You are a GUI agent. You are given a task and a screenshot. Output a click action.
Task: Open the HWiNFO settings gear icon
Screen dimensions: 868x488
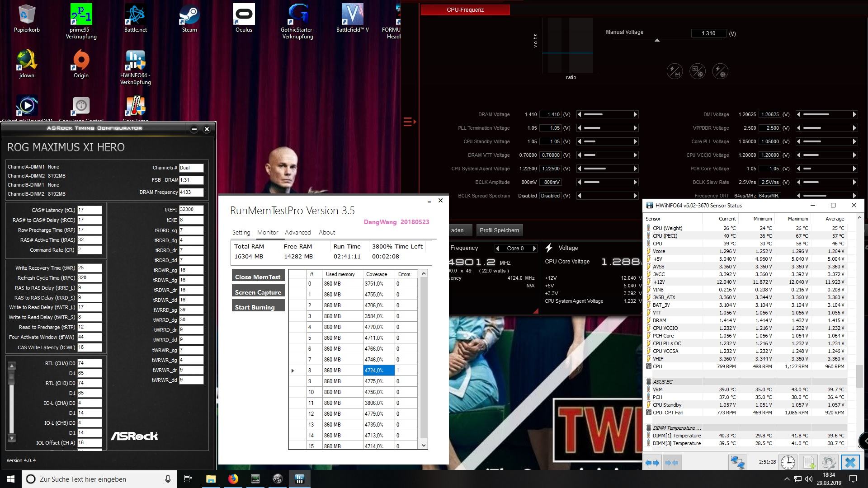click(829, 462)
